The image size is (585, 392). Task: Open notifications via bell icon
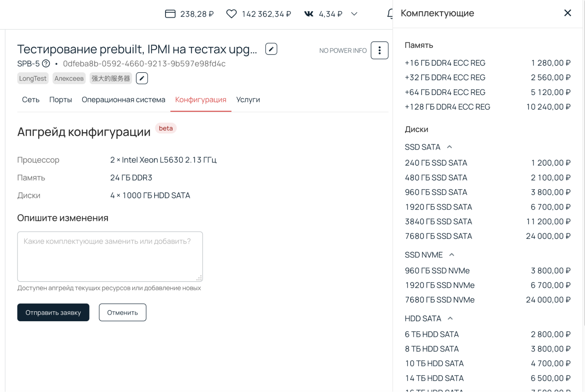pos(389,13)
